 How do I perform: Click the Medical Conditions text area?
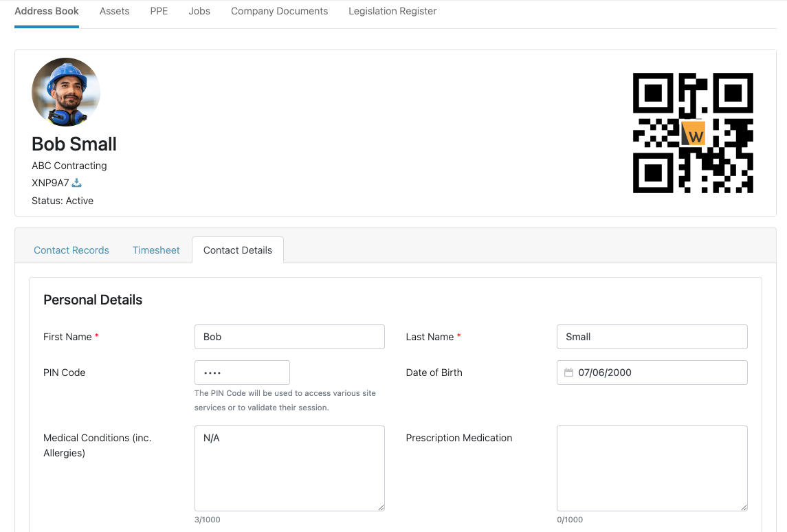tap(289, 467)
